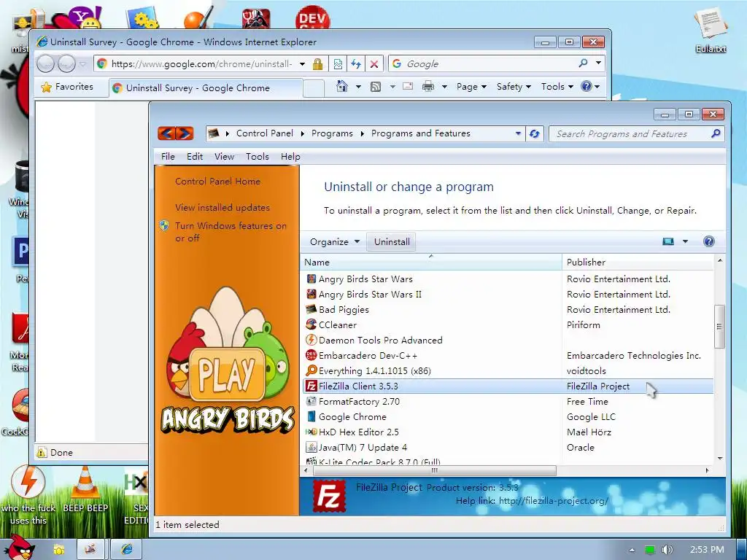Click the Programs breadcrumb in address path

332,133
